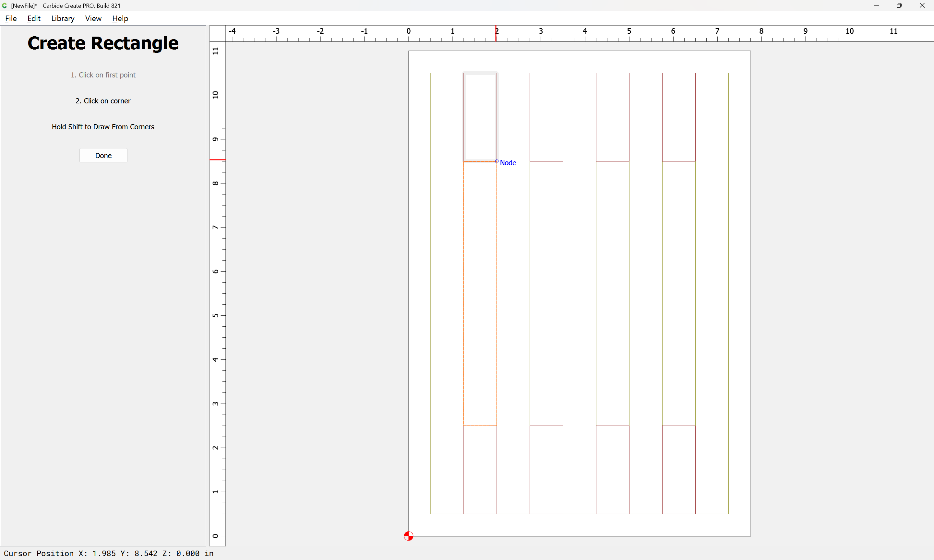Click inside the top-right small red rectangle

click(x=678, y=117)
